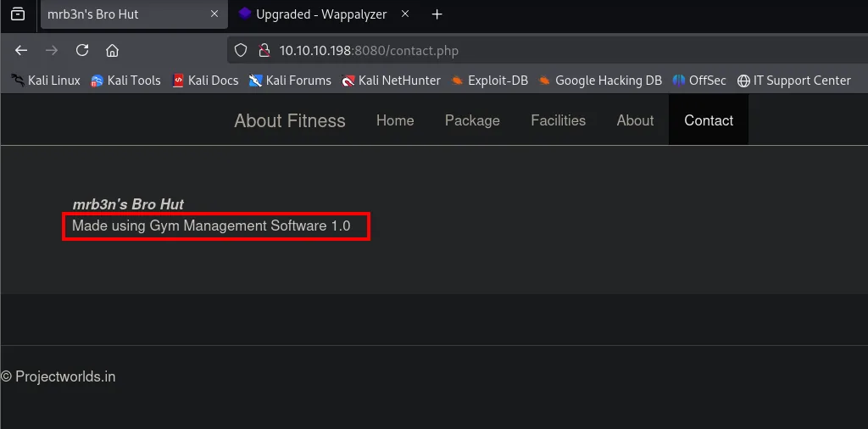
Task: Go to the Home nav item
Action: point(395,120)
